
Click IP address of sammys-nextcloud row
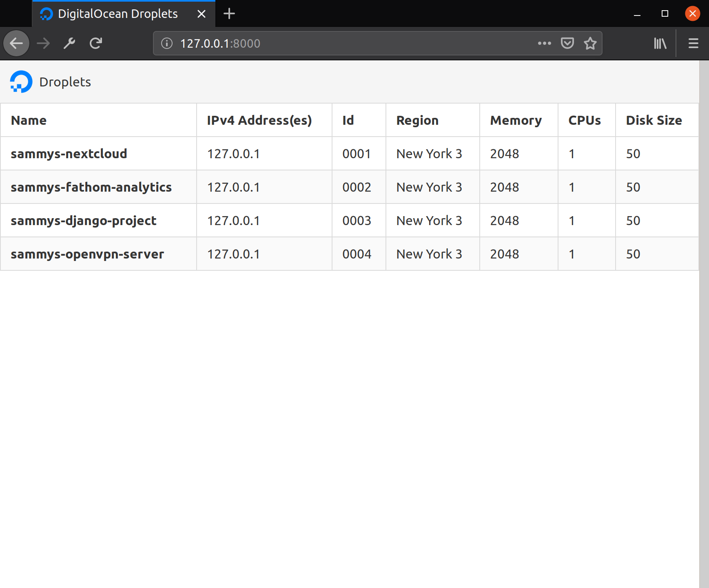233,154
